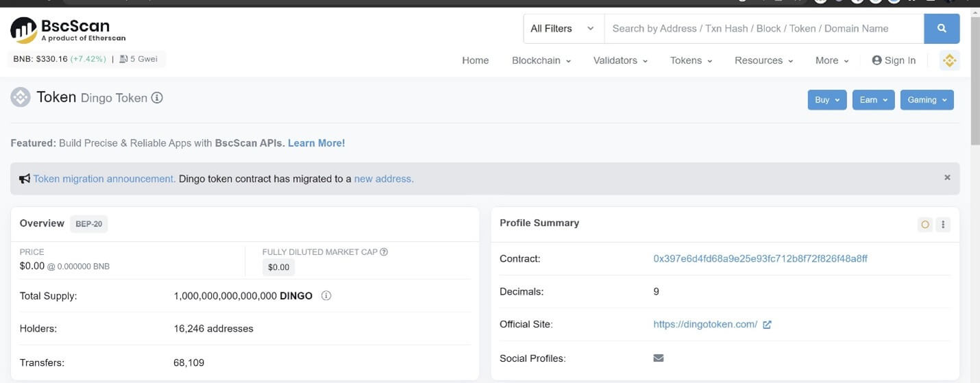Click the 1,000,000,000,000,000 DINGO supply value
Viewport: 980px width, 383px height.
[x=243, y=296]
